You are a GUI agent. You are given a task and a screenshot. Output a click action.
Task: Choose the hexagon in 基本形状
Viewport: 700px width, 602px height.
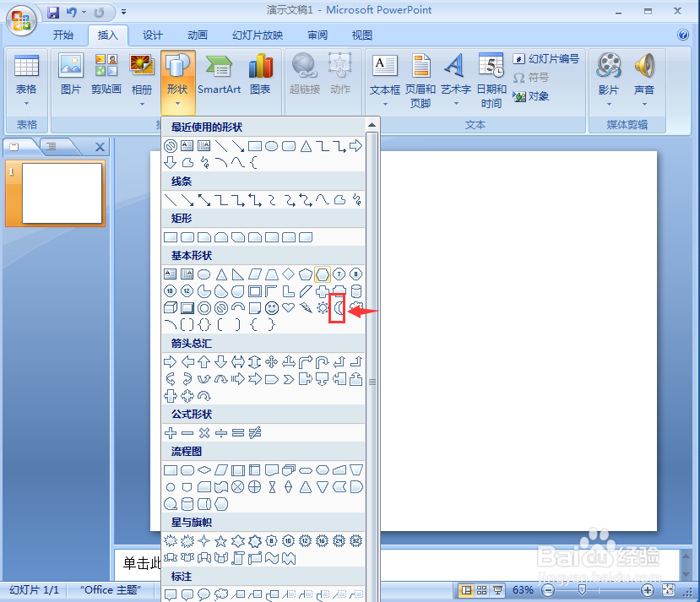click(323, 274)
